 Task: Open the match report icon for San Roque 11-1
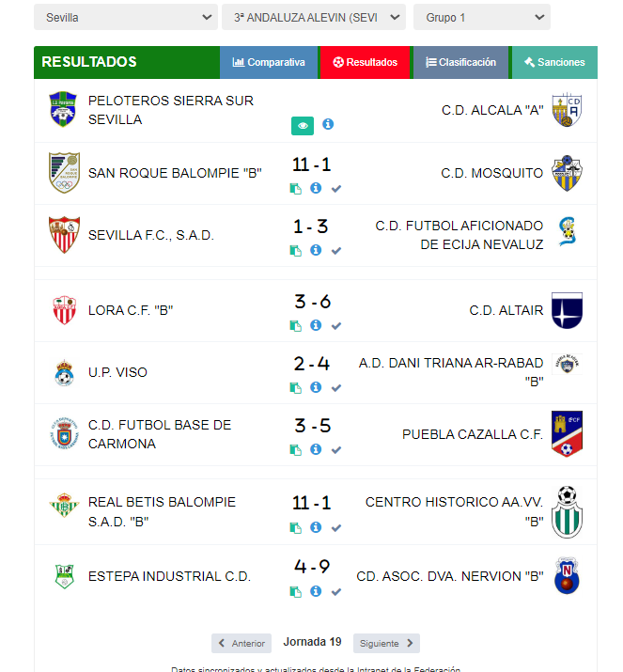pyautogui.click(x=296, y=188)
